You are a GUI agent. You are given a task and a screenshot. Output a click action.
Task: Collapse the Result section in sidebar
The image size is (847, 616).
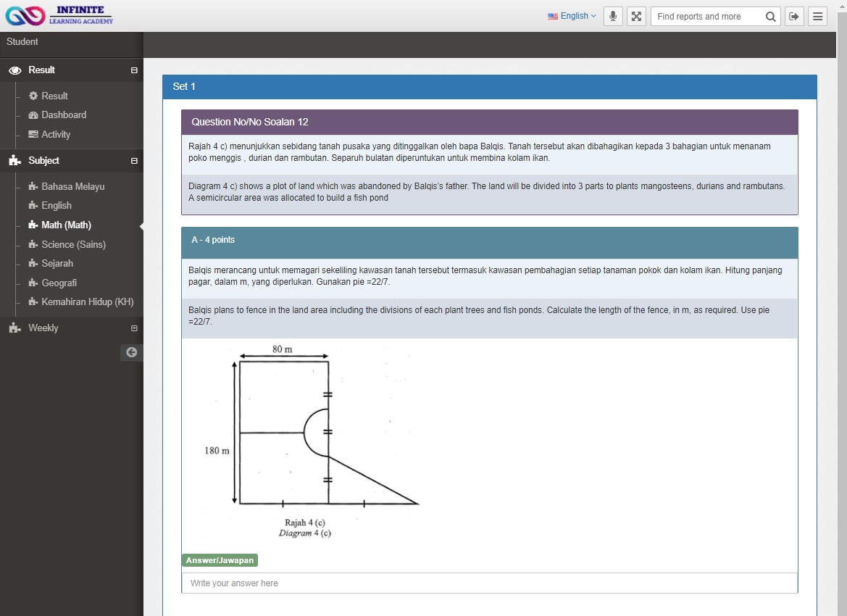pos(134,70)
